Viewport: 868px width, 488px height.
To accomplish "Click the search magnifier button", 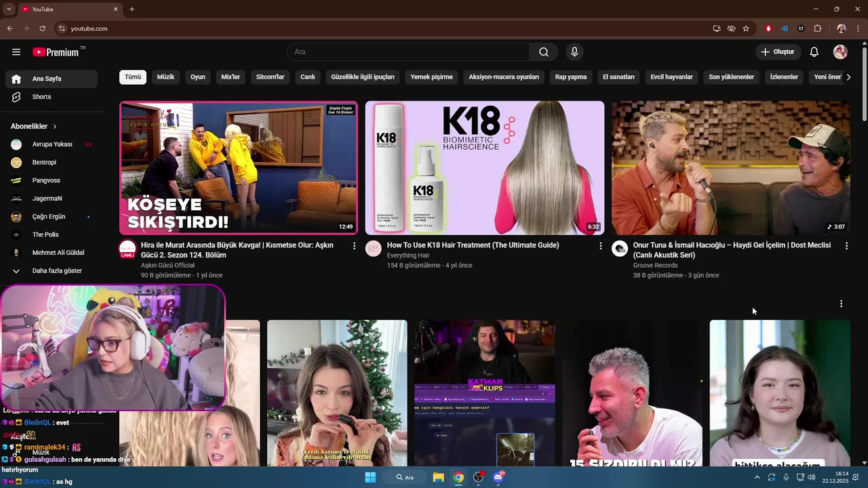I will (544, 52).
